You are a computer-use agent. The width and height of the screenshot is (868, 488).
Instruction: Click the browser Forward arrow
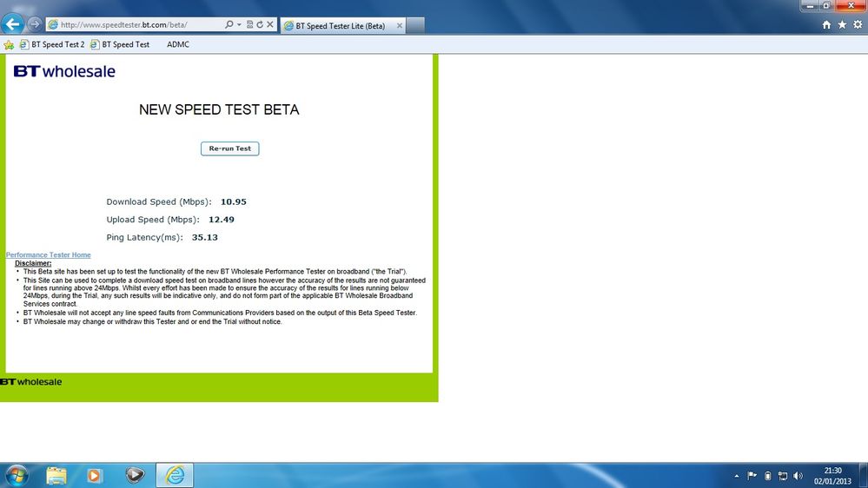[x=35, y=24]
